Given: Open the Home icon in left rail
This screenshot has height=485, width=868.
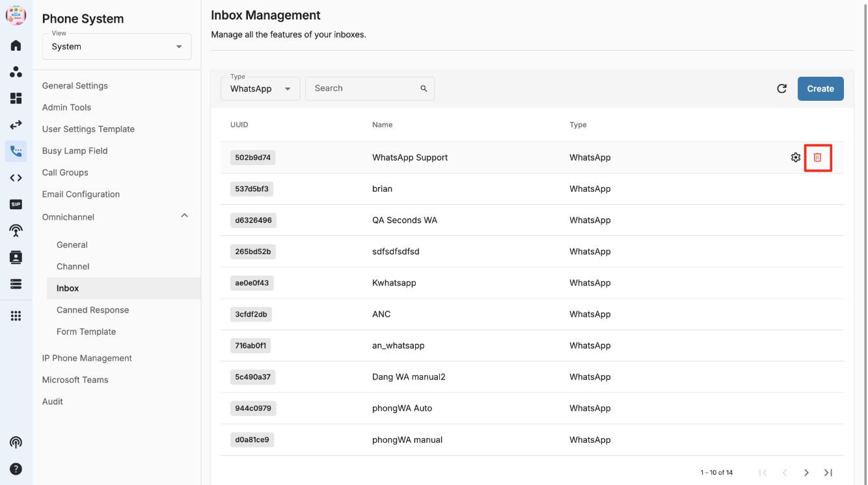Looking at the screenshot, I should (x=16, y=46).
